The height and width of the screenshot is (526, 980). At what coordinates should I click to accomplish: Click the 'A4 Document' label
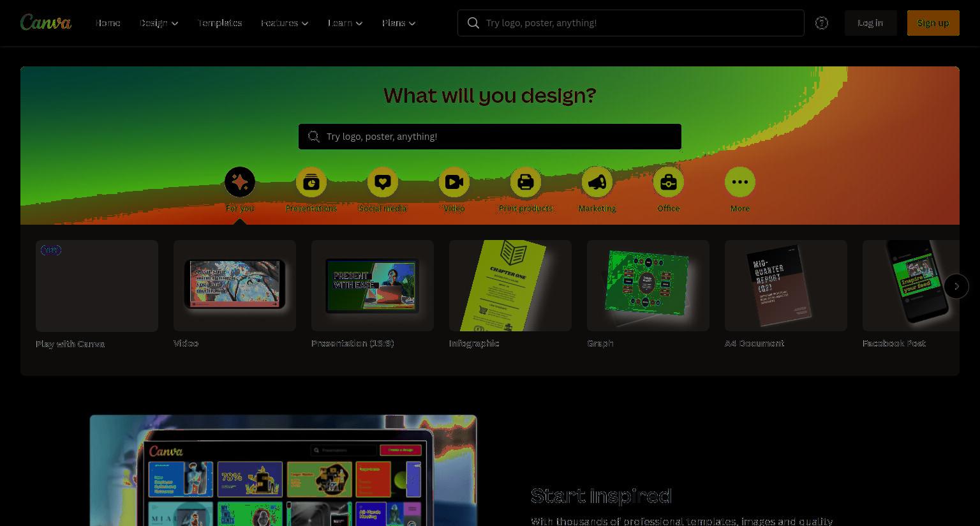pos(754,343)
